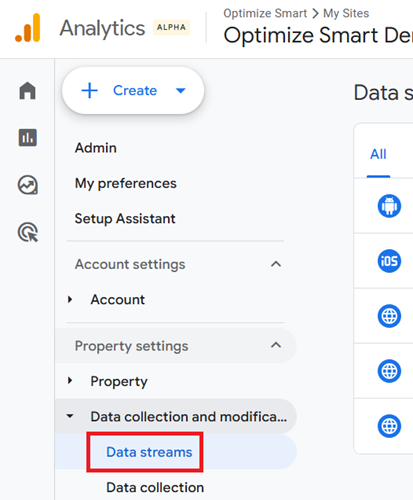Click the Optimize Smart breadcrumb
Image resolution: width=413 pixels, height=500 pixels.
pos(265,13)
